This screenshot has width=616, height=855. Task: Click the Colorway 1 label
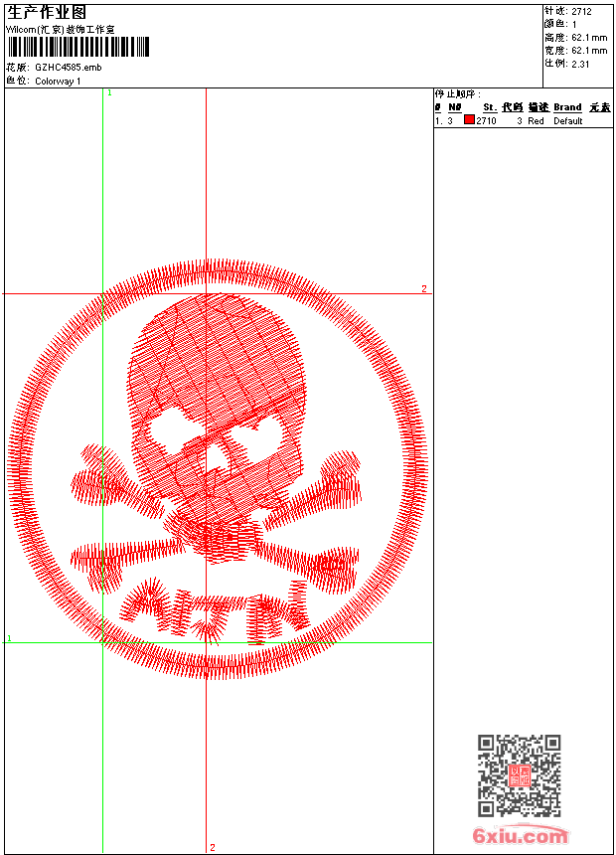tap(58, 82)
